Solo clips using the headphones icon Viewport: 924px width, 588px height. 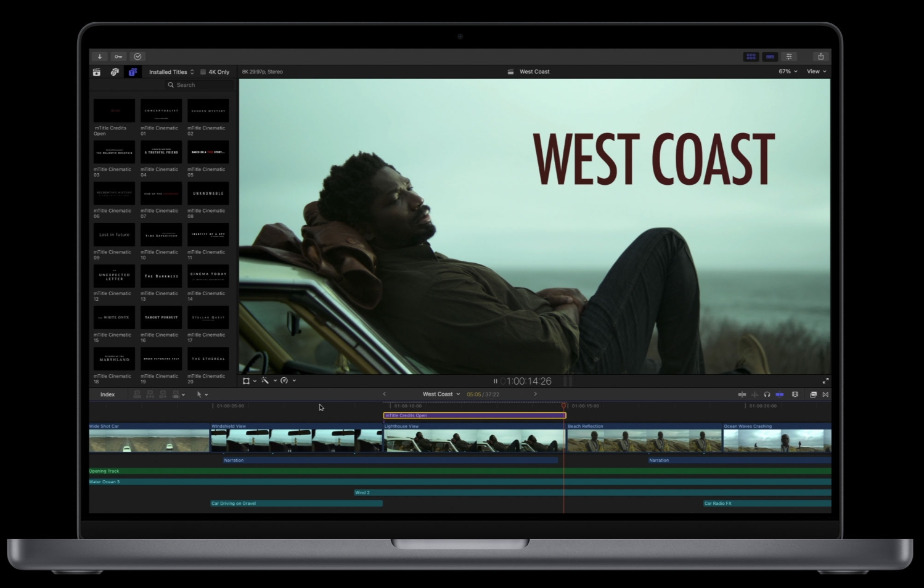coord(767,394)
